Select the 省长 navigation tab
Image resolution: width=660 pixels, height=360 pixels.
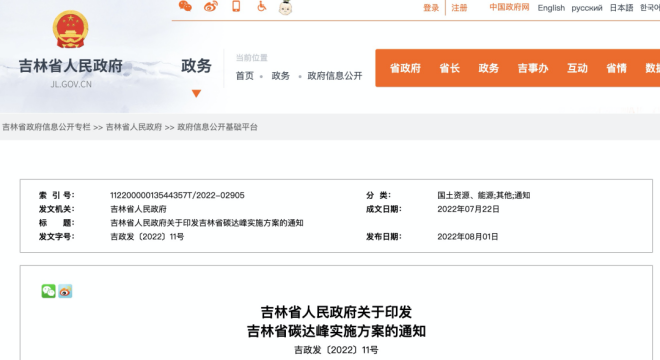click(x=450, y=68)
